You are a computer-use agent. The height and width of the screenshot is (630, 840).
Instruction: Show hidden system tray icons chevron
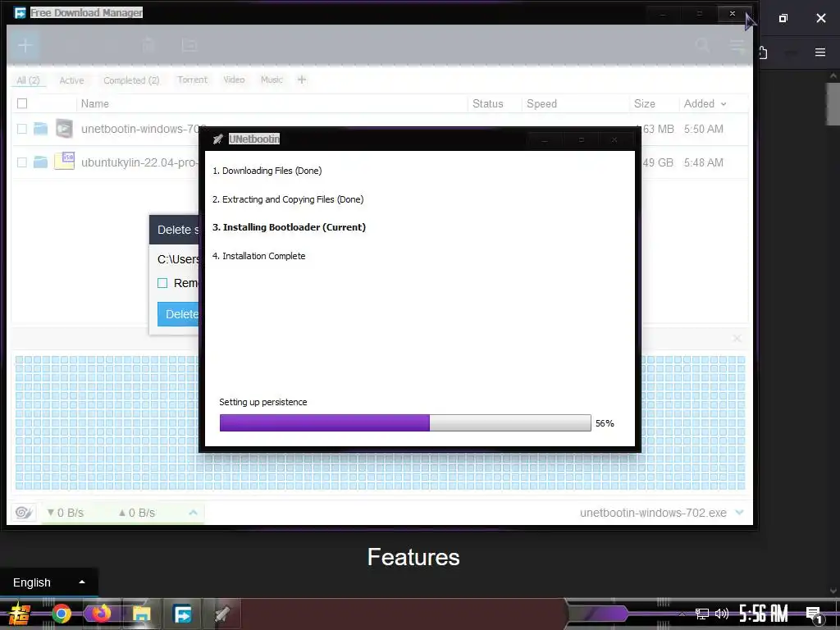click(x=682, y=614)
